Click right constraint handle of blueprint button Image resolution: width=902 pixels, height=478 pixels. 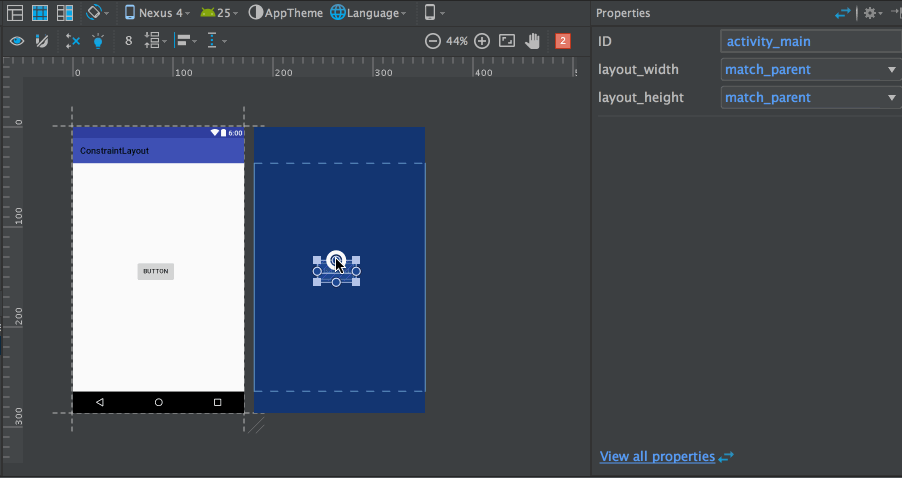356,271
